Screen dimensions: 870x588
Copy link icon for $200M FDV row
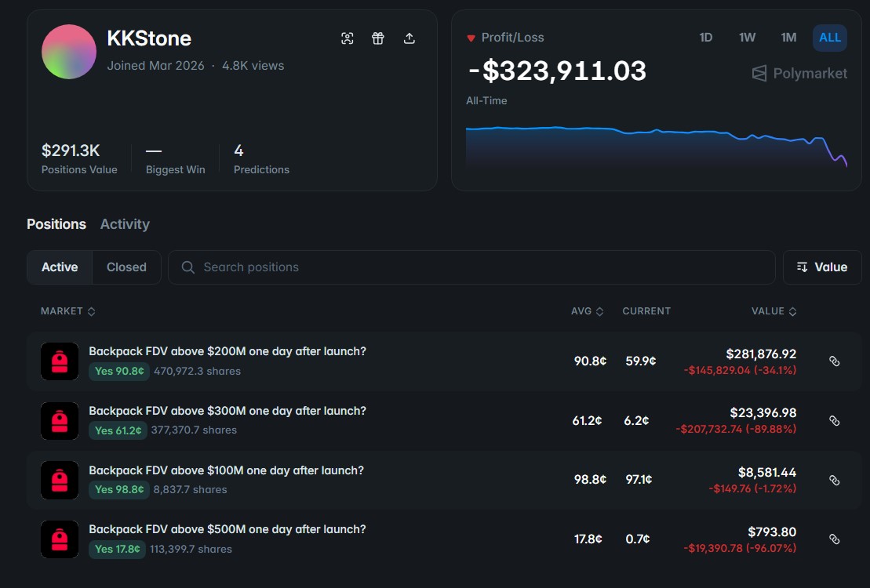834,361
